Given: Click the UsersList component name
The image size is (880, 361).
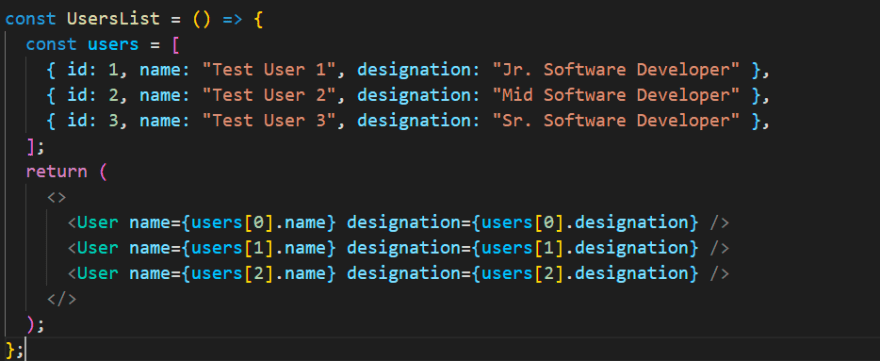Looking at the screenshot, I should [x=113, y=19].
